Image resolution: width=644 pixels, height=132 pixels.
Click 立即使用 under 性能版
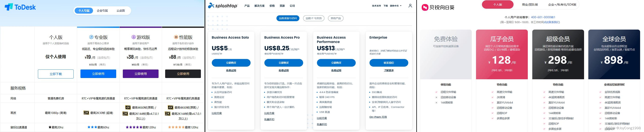click(x=183, y=74)
